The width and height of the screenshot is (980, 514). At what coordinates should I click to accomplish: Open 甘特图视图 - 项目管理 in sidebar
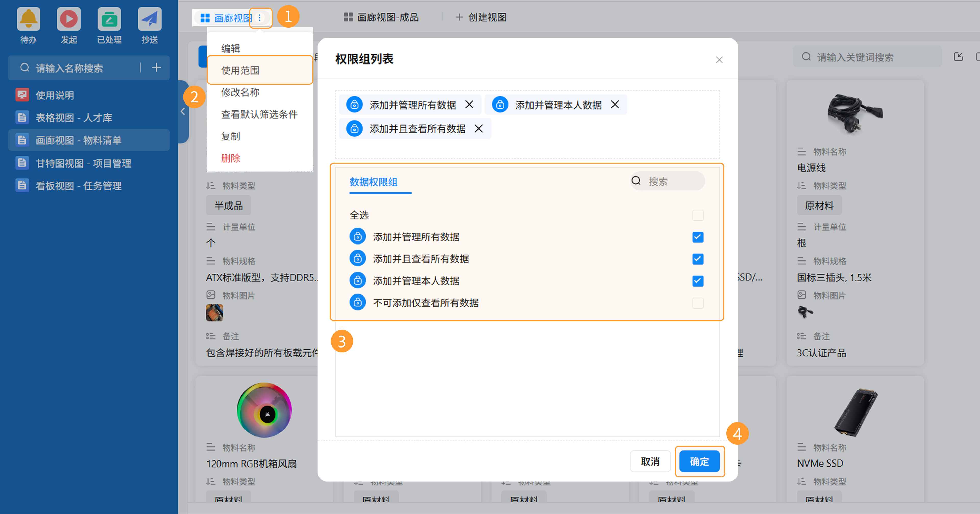pyautogui.click(x=83, y=163)
